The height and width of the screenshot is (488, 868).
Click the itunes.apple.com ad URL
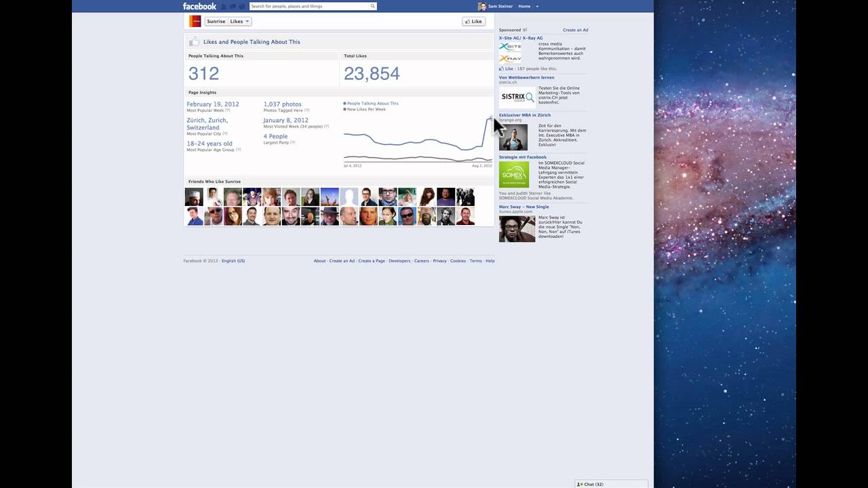click(x=515, y=211)
